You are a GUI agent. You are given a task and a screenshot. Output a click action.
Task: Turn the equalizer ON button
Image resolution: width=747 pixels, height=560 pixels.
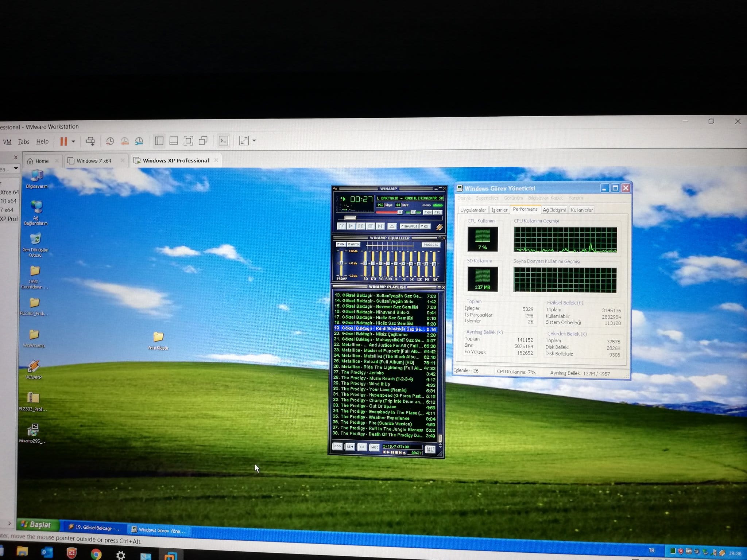[341, 244]
